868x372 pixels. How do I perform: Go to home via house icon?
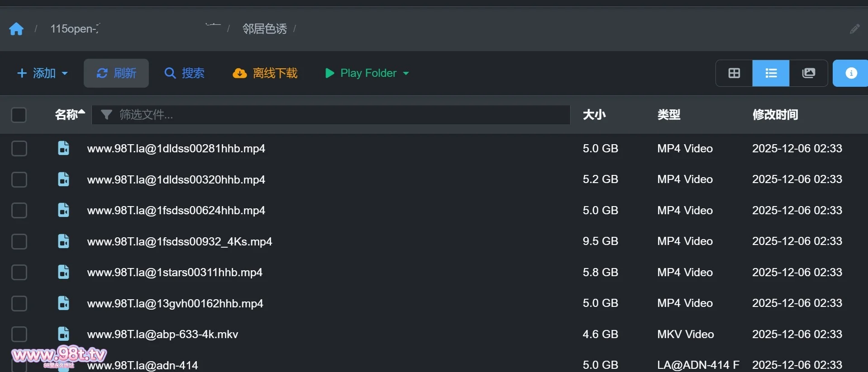(x=16, y=29)
